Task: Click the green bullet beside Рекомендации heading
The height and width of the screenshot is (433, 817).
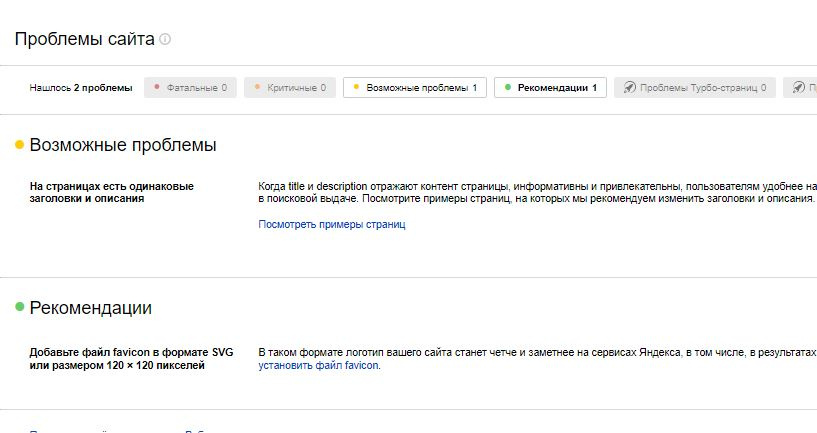Action: tap(19, 307)
